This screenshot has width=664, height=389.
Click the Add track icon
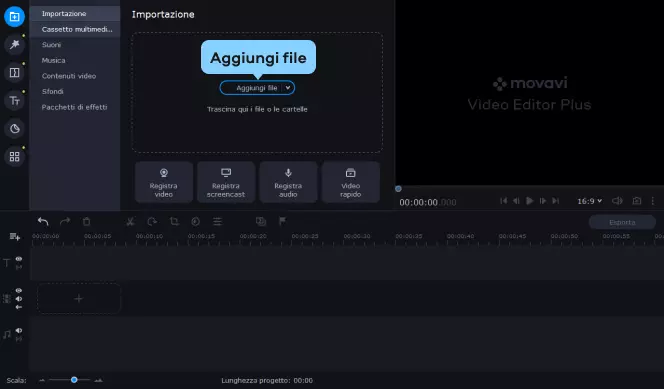point(15,236)
